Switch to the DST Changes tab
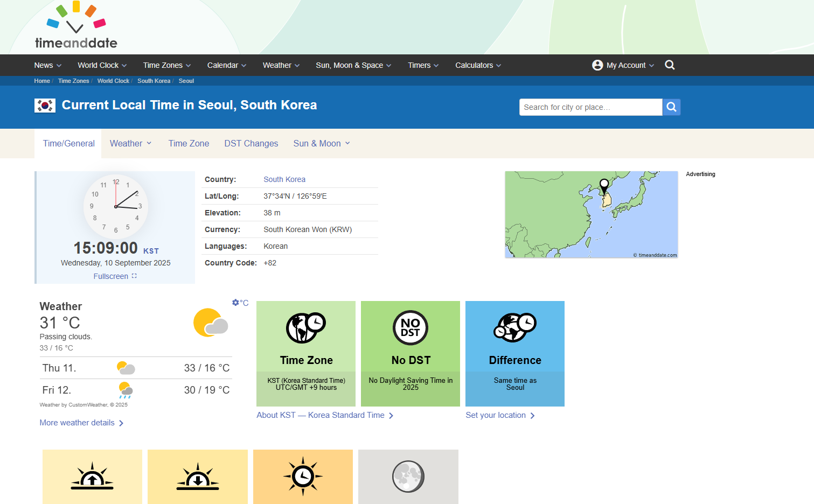814x504 pixels. coord(251,143)
